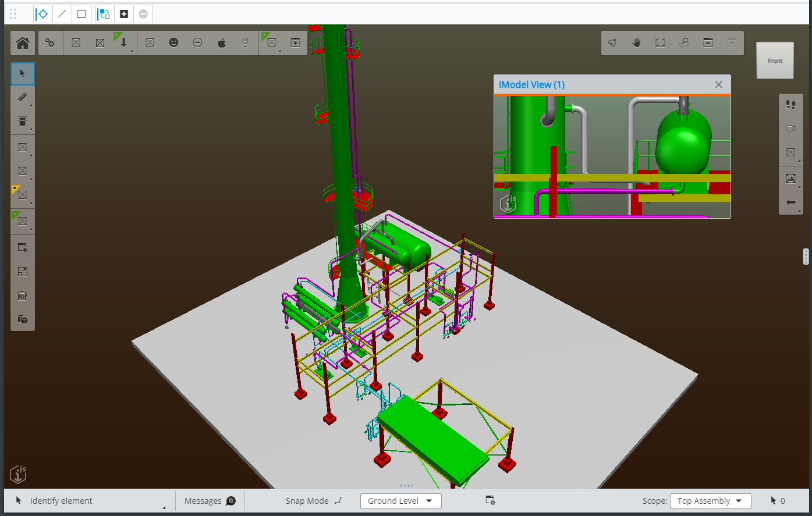
Task: Choose the add to selection plus icon
Action: pyautogui.click(x=124, y=14)
